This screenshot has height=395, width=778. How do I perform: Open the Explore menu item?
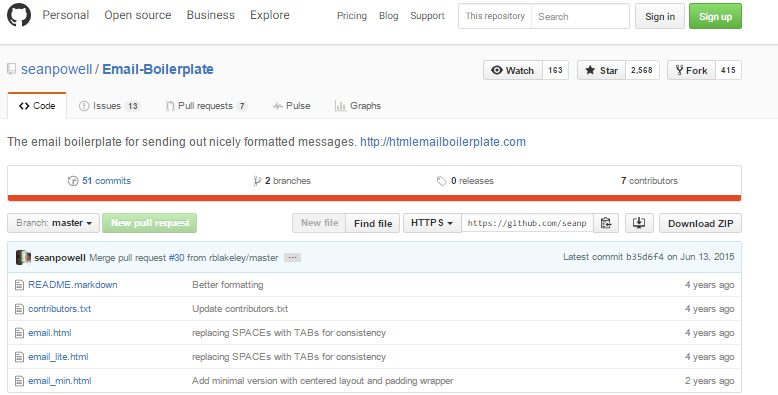tap(269, 15)
